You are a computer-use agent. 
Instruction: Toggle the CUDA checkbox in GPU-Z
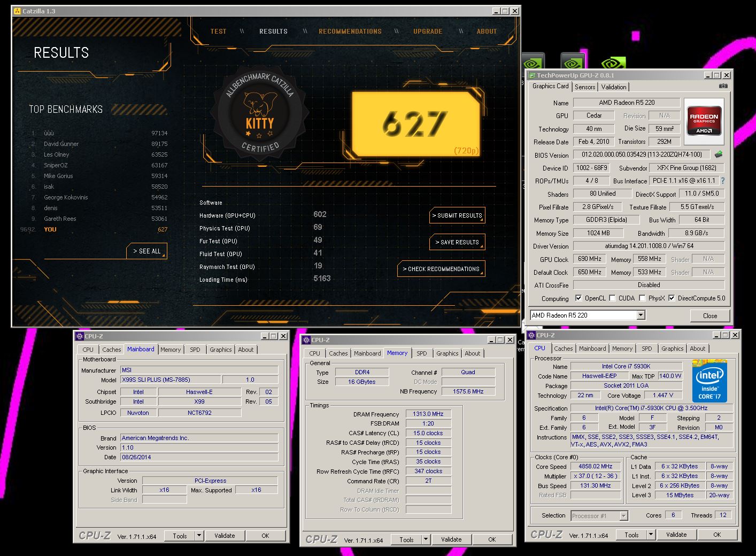coord(612,298)
